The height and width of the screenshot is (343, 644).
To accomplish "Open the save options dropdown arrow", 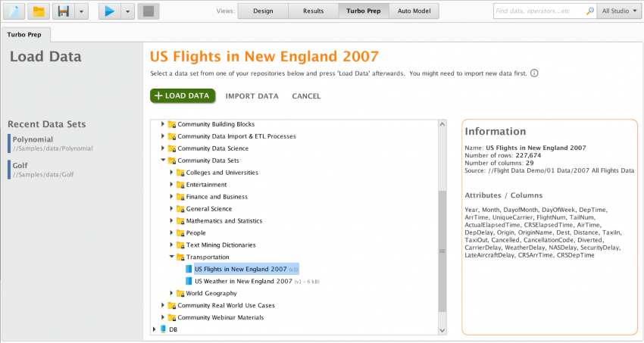I will click(x=81, y=11).
